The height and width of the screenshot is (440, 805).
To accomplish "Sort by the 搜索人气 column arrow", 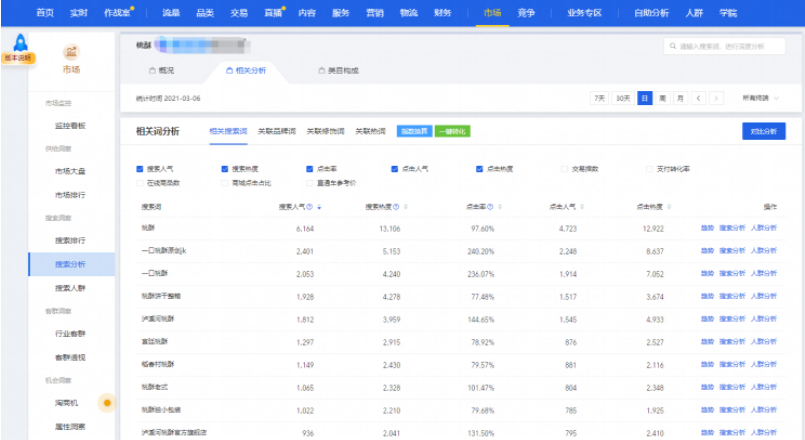I will (x=319, y=207).
